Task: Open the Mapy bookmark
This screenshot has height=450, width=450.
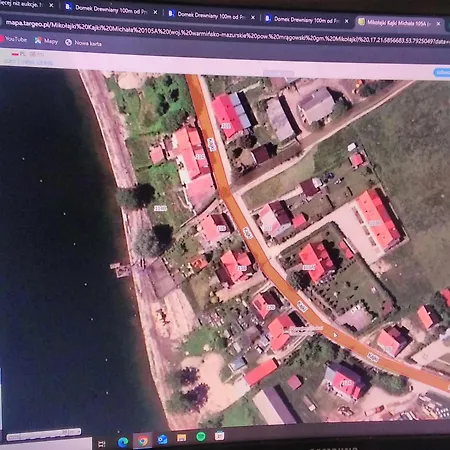Action: click(46, 41)
